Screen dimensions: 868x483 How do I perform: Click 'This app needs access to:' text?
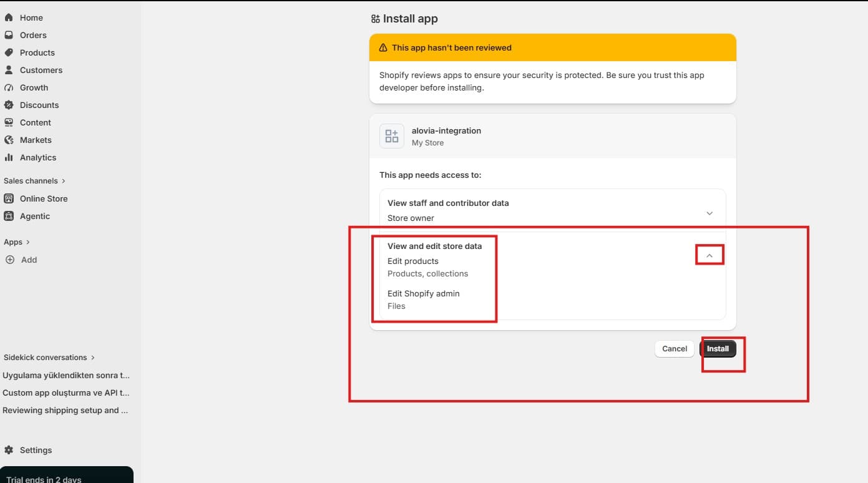[x=431, y=175]
